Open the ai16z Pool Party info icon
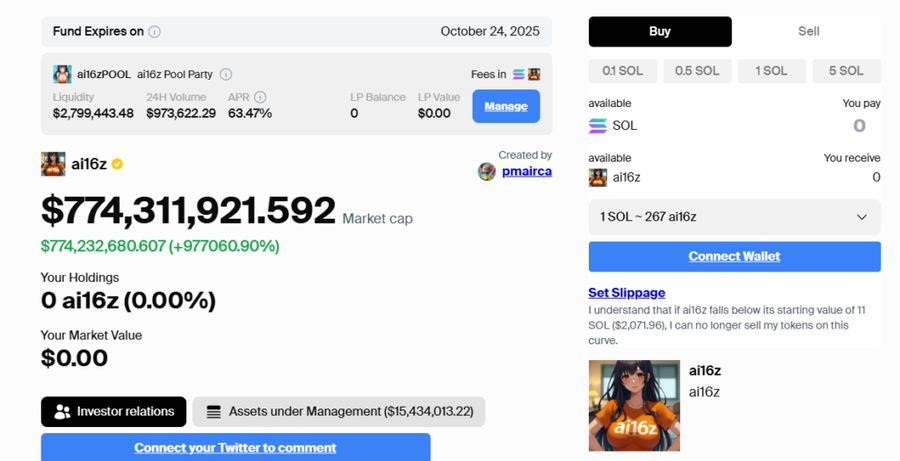The image size is (900, 461). coord(226,74)
